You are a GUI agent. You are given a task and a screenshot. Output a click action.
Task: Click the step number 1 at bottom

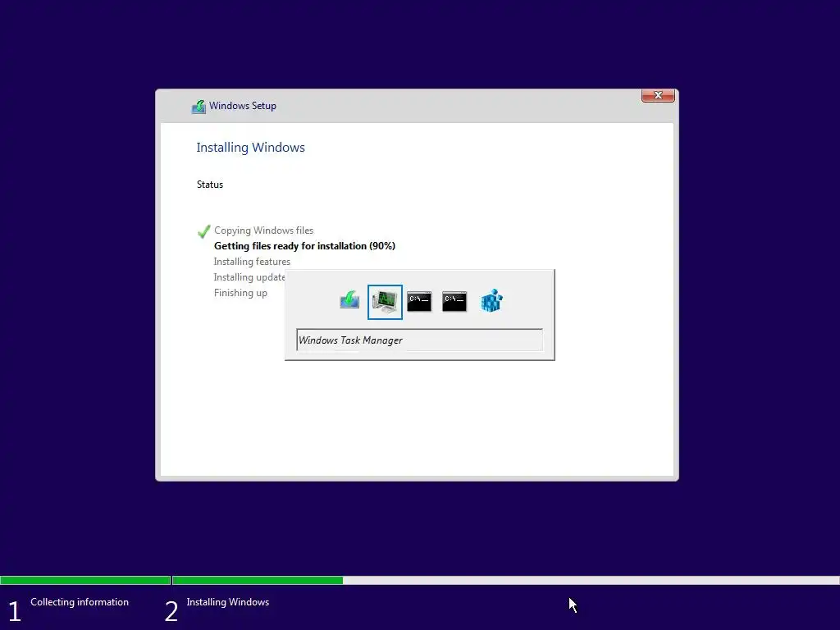tap(15, 611)
